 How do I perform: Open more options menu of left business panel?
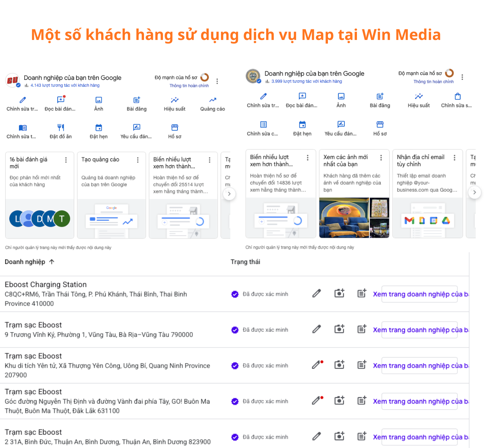217,81
